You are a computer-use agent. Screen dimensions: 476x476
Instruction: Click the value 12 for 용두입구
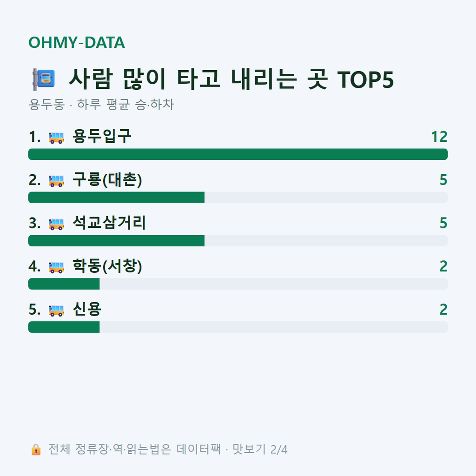click(x=439, y=137)
